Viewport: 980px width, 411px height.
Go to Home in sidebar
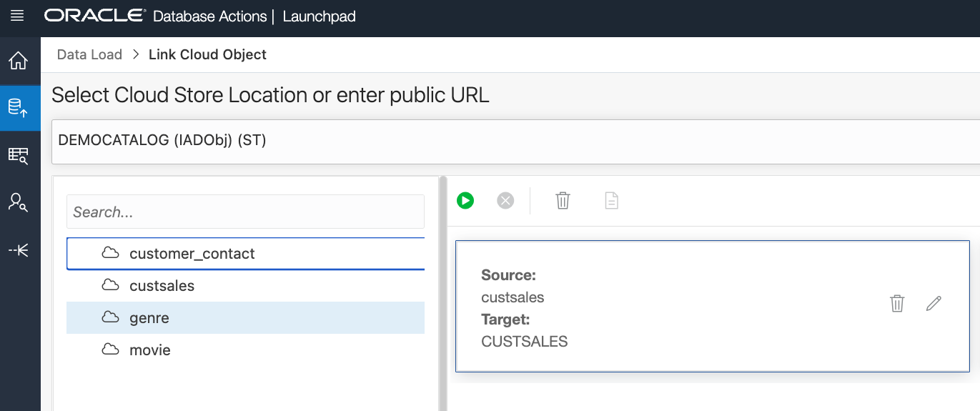pos(18,61)
